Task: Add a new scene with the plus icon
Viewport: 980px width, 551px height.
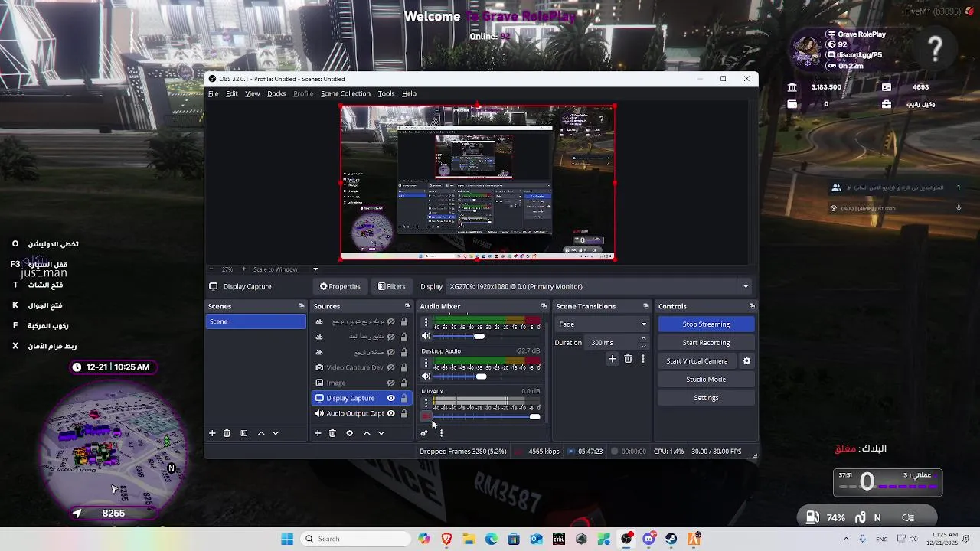Action: [x=212, y=433]
